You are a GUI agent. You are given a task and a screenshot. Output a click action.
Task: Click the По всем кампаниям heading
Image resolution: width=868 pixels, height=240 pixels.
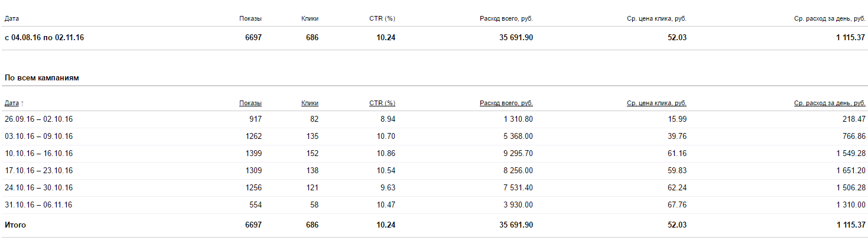(x=42, y=78)
